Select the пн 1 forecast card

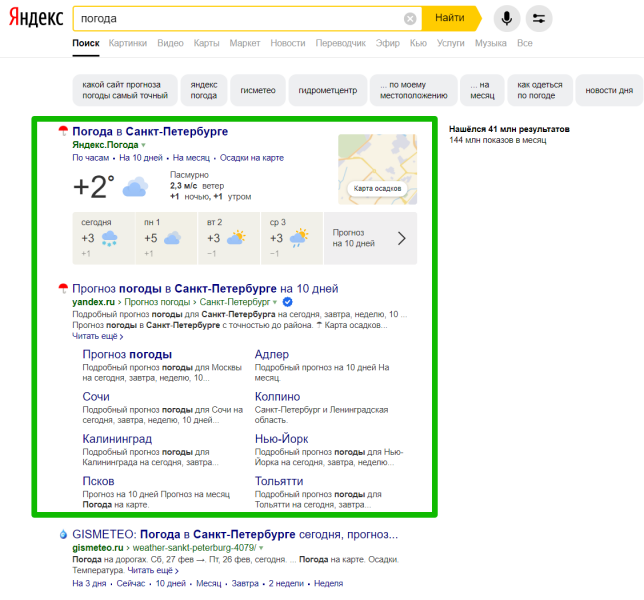tap(166, 238)
